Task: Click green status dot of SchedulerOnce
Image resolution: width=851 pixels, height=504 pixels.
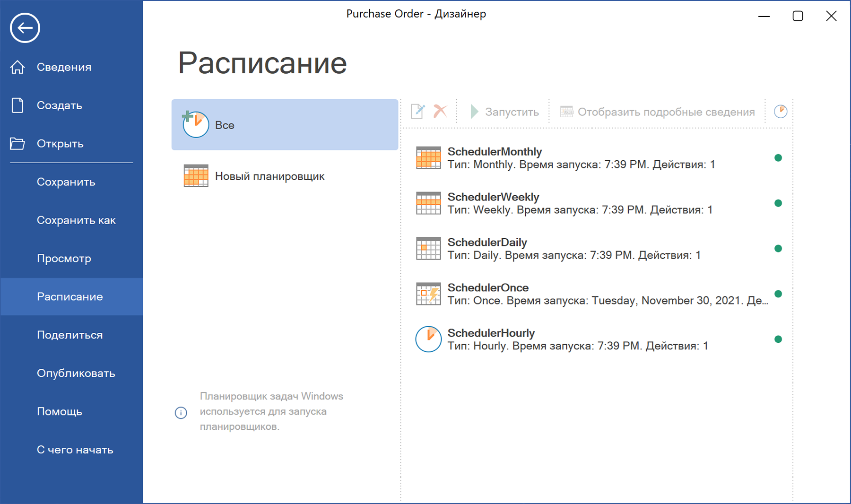Action: (778, 294)
